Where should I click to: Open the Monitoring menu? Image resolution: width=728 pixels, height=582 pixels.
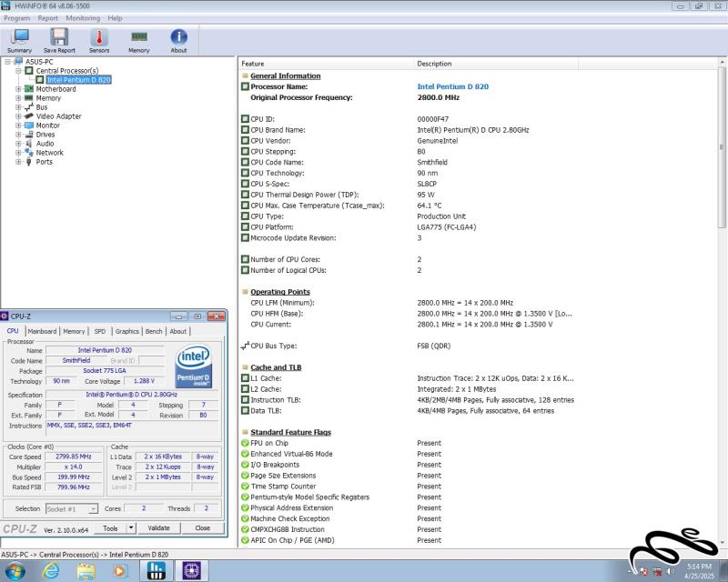pos(83,18)
